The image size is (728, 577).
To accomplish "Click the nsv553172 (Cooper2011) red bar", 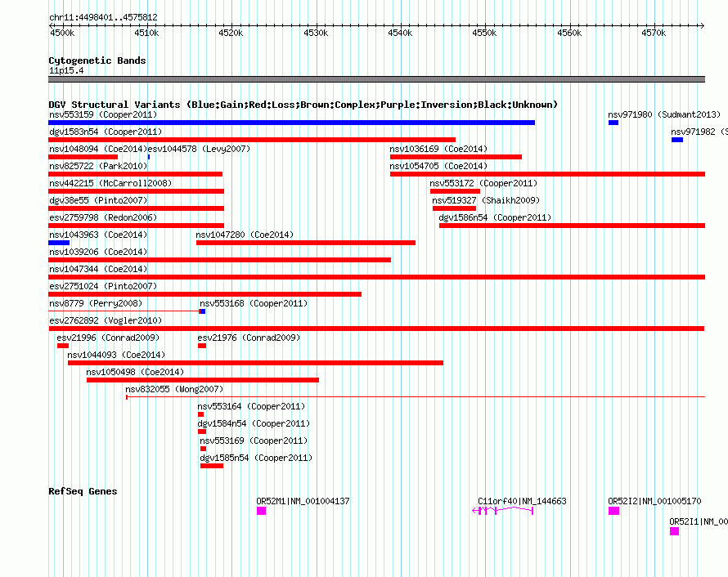I will coord(455,191).
